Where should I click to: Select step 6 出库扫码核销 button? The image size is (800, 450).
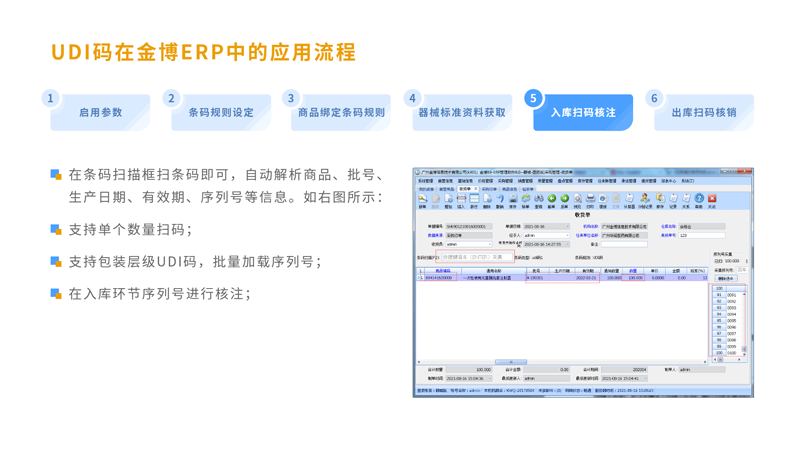tap(703, 113)
